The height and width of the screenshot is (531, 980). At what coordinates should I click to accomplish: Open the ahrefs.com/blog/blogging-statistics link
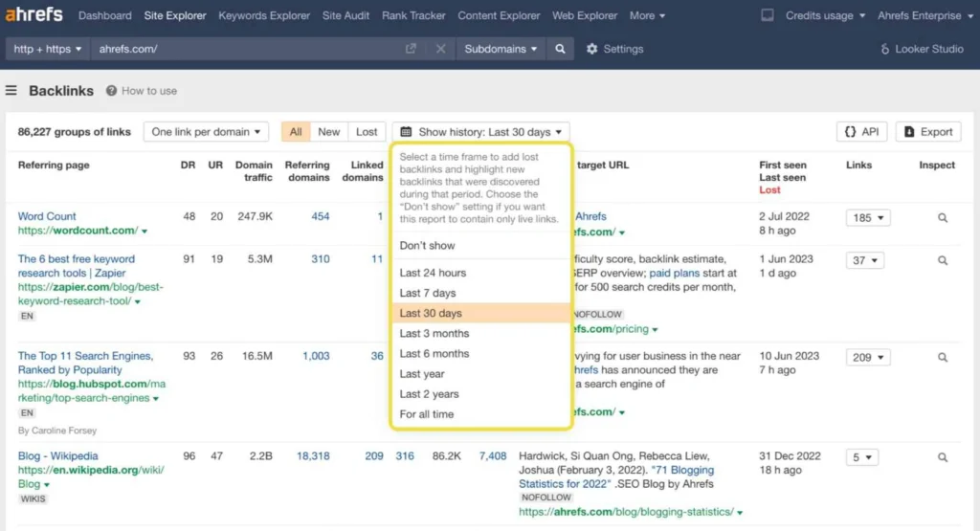626,512
